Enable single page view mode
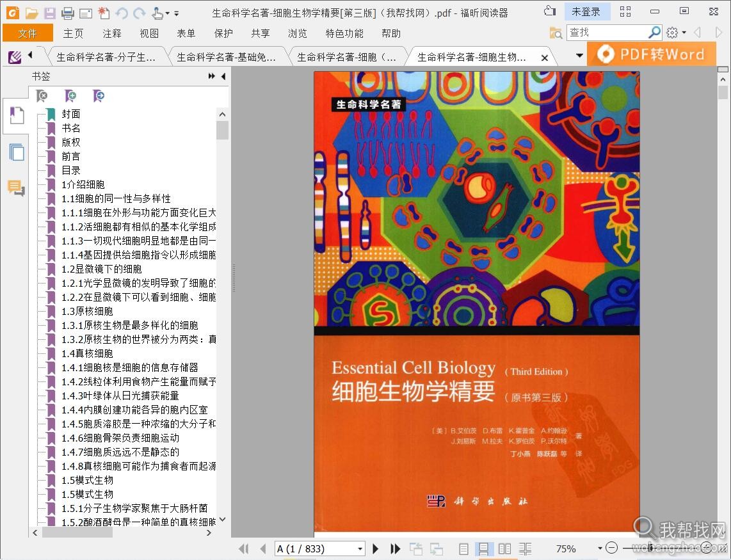The height and width of the screenshot is (560, 731). point(464,549)
